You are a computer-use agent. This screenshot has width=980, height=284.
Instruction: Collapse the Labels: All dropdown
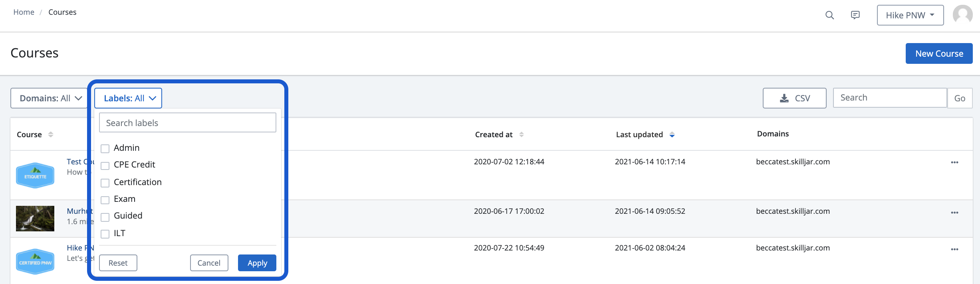point(128,98)
